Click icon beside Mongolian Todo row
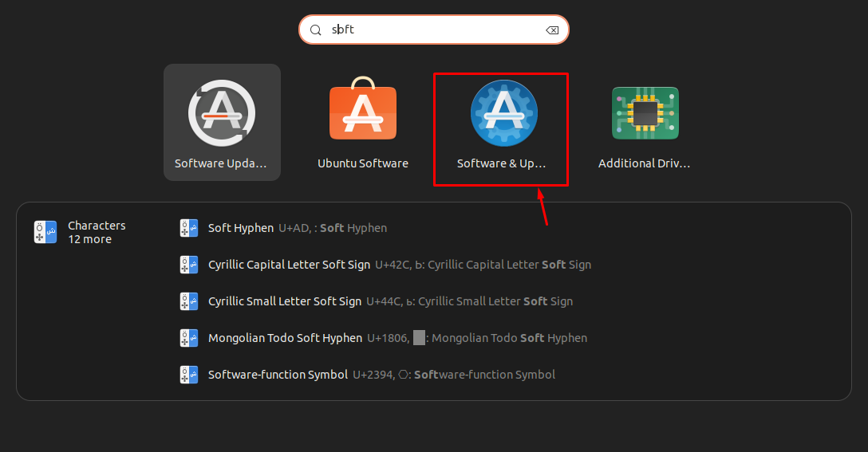The width and height of the screenshot is (868, 452). tap(189, 337)
